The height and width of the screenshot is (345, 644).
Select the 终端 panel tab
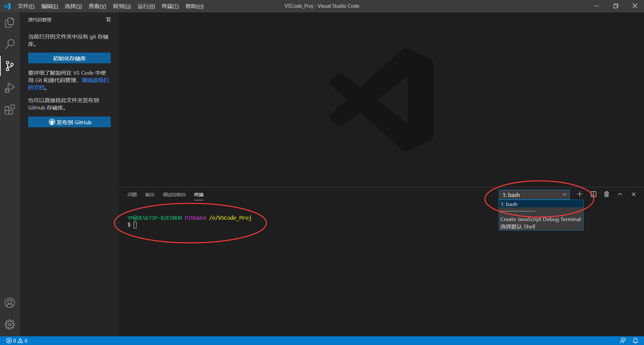199,195
